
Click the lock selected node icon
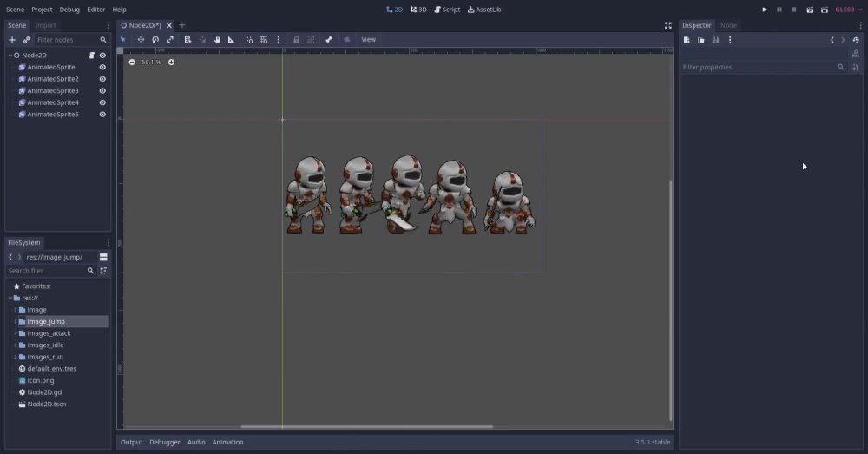coord(296,40)
